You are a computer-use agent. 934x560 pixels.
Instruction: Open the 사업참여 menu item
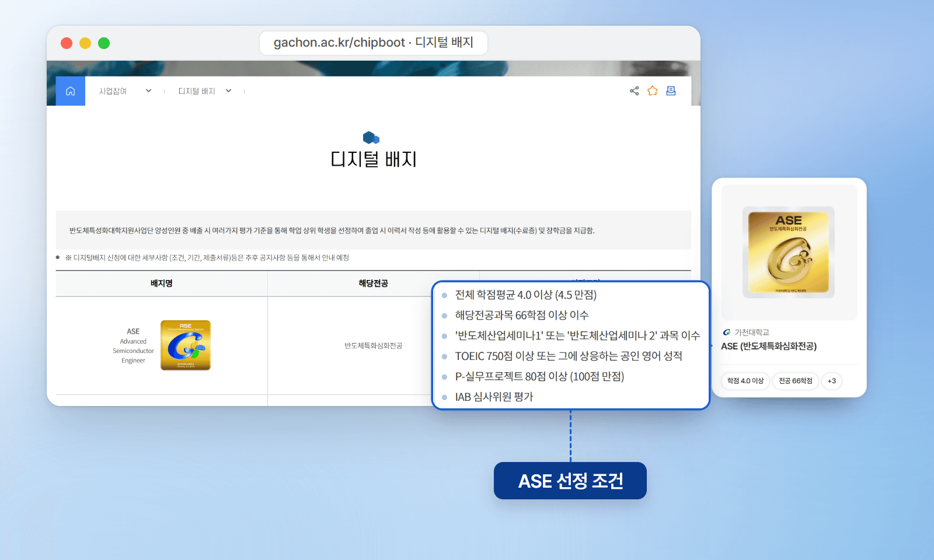(113, 91)
